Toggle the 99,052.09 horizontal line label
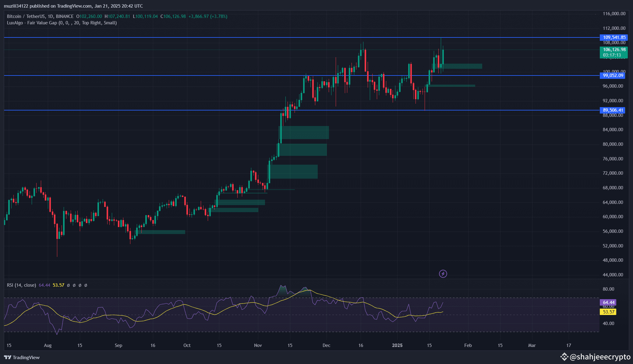The width and height of the screenshot is (633, 364). point(613,75)
